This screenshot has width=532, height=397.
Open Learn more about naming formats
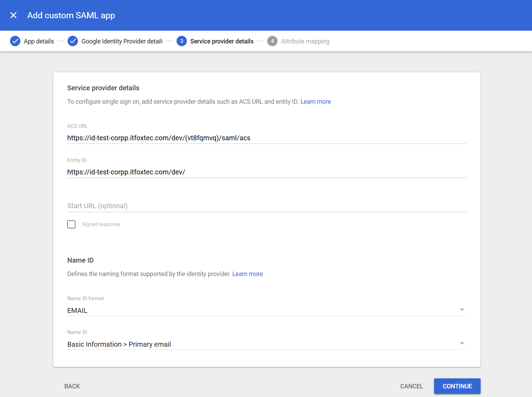(x=247, y=274)
